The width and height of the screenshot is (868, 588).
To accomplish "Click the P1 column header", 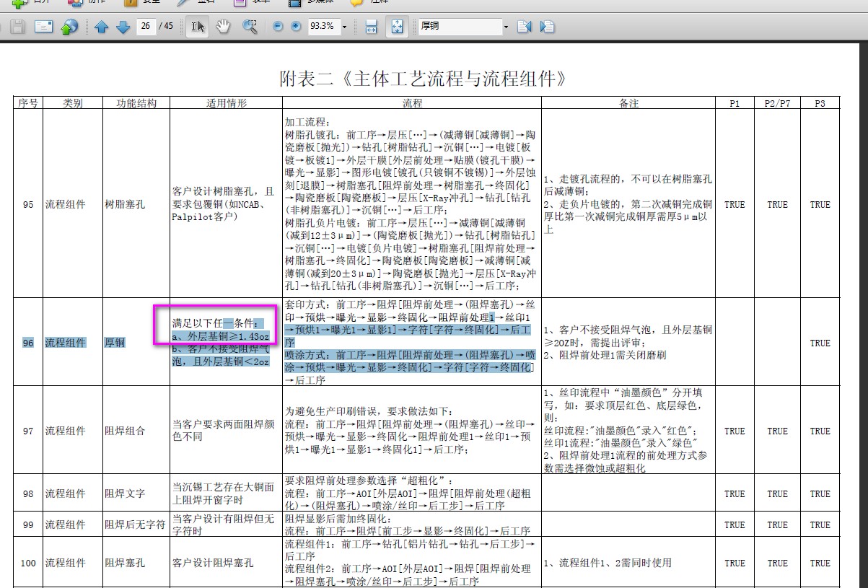I will (x=735, y=103).
